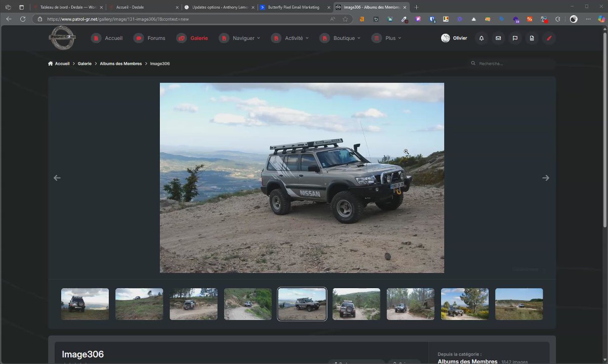Click the document icon in the user bar
The image size is (608, 364).
coord(532,38)
